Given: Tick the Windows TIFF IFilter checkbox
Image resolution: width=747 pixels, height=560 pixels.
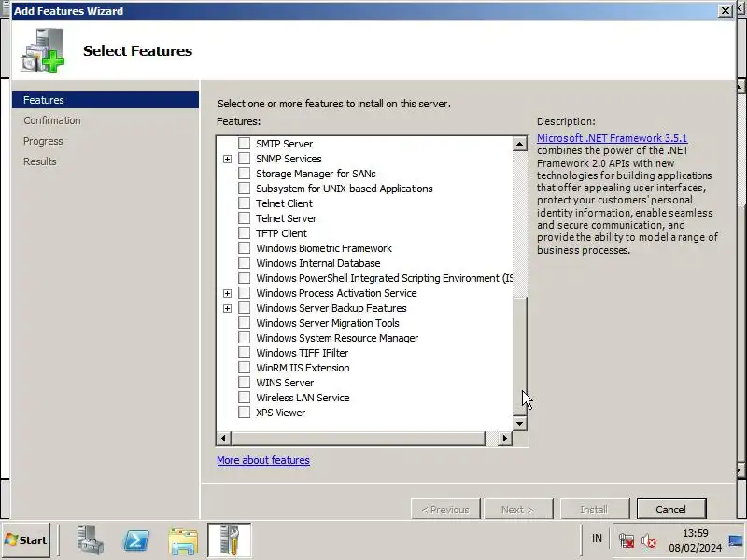Looking at the screenshot, I should tap(244, 353).
